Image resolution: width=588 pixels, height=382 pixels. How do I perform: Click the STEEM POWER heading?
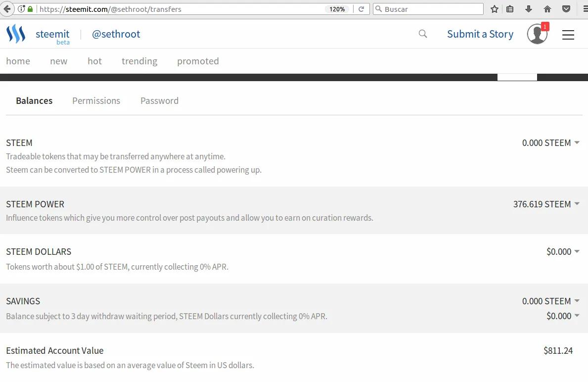tap(35, 204)
